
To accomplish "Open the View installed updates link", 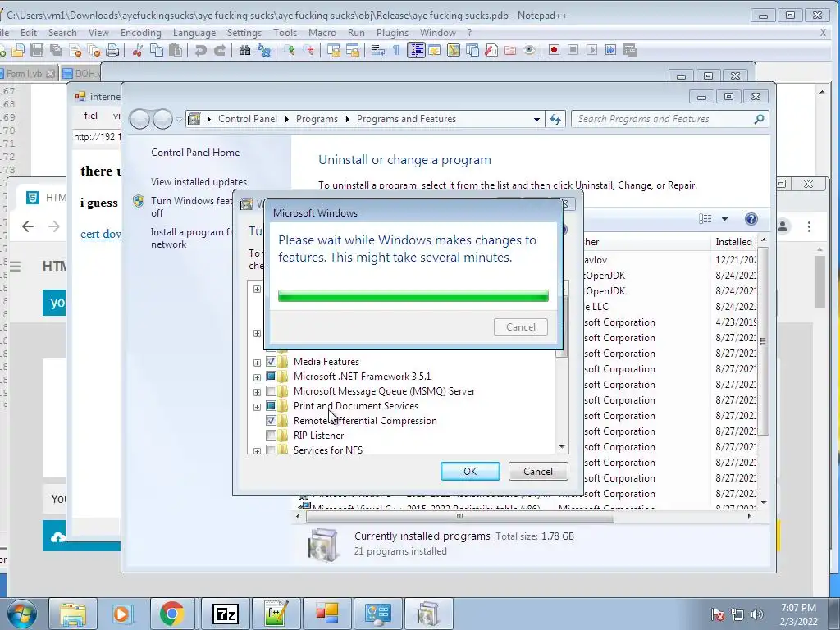I will (x=199, y=182).
